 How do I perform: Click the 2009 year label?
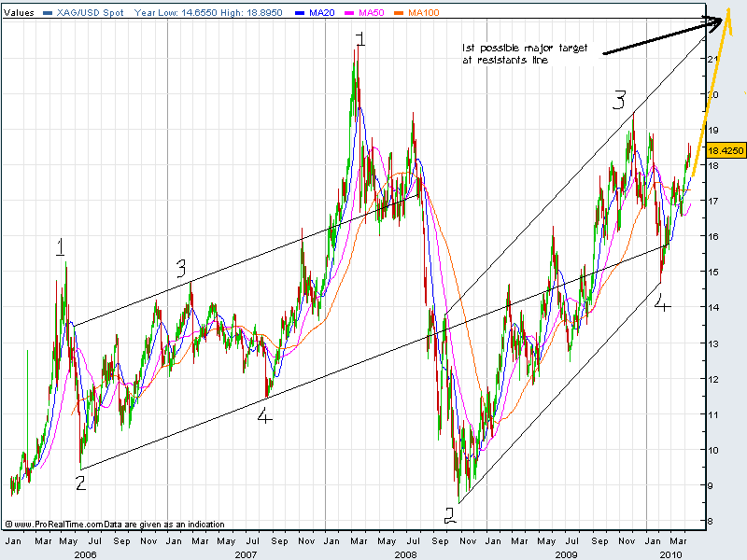[x=566, y=554]
